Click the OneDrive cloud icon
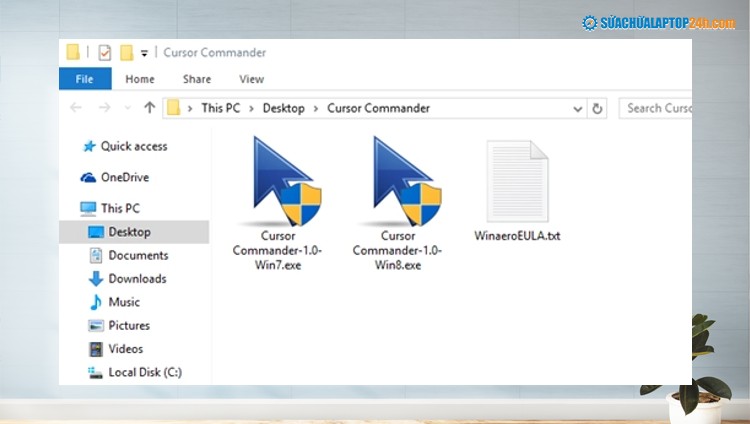Screen dimensions: 750x424 [x=88, y=178]
